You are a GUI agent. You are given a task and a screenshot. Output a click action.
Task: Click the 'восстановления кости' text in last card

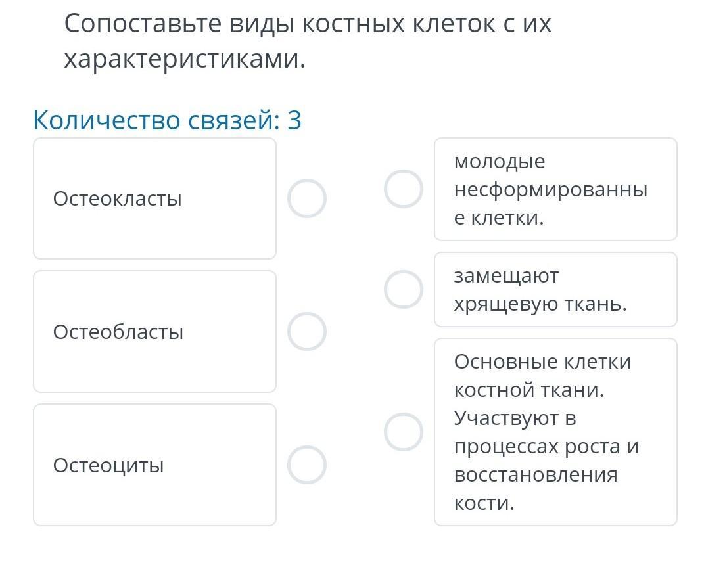[536, 489]
